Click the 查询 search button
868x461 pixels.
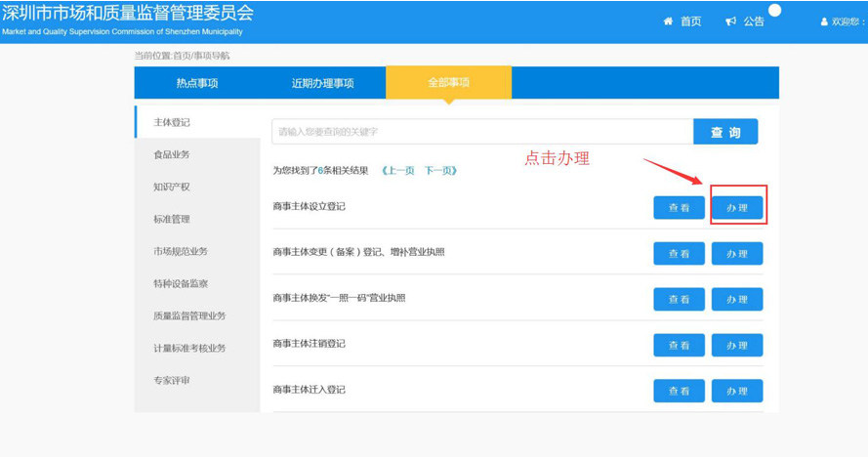pos(725,132)
